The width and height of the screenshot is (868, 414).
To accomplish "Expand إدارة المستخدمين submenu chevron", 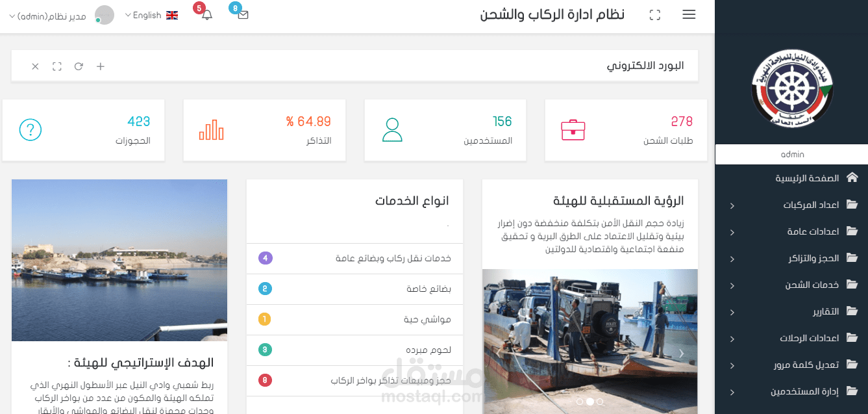I will (x=732, y=392).
